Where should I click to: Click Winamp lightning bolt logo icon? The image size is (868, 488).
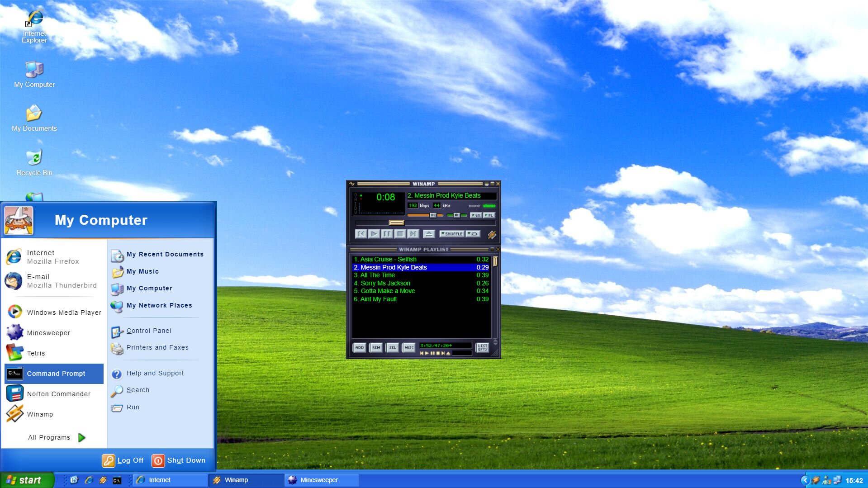tap(492, 234)
